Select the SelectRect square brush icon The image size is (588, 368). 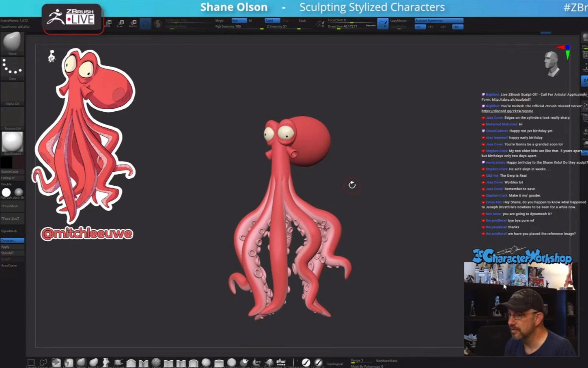31,362
